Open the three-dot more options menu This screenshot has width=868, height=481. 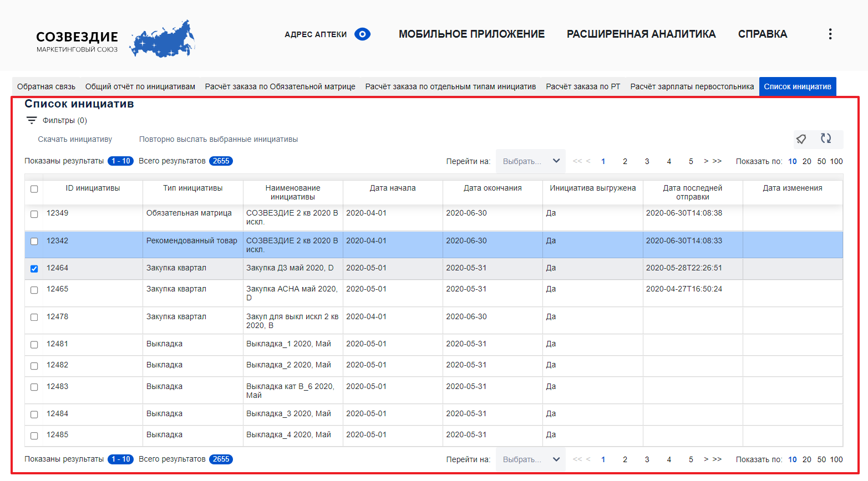tap(830, 34)
